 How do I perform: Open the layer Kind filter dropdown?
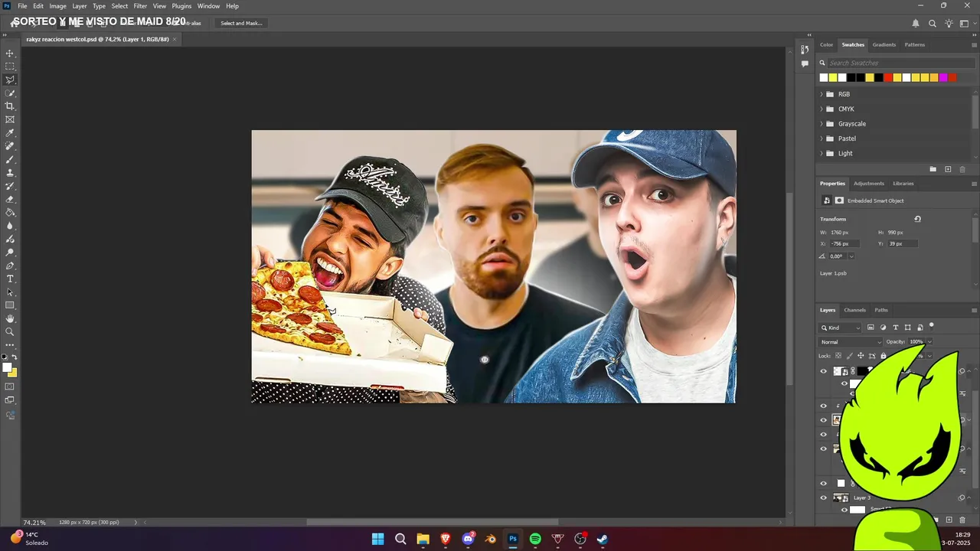coord(840,328)
